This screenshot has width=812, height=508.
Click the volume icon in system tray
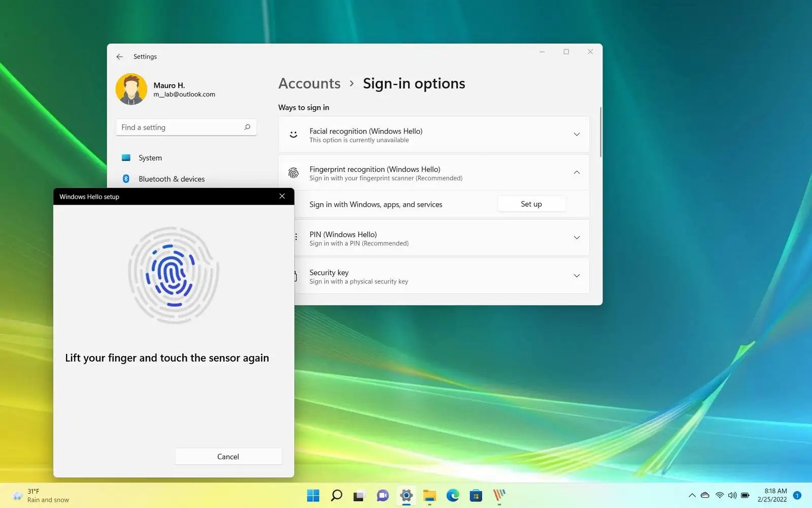tap(732, 495)
